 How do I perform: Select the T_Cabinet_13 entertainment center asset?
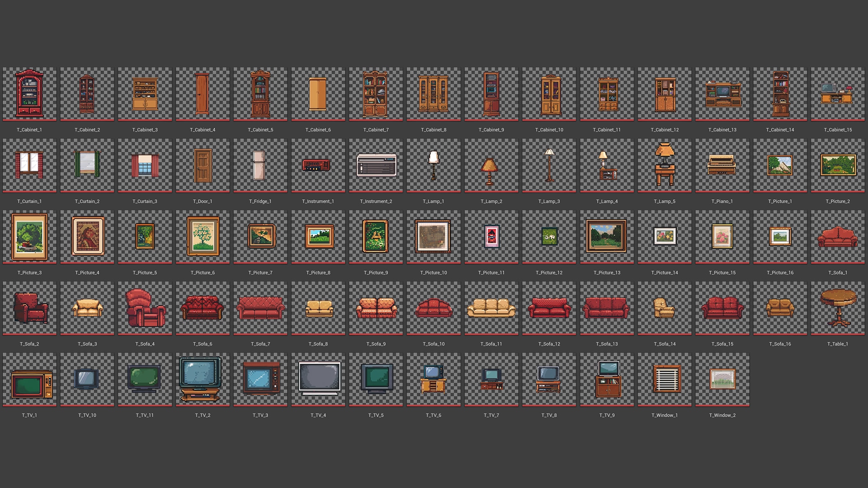coord(722,94)
